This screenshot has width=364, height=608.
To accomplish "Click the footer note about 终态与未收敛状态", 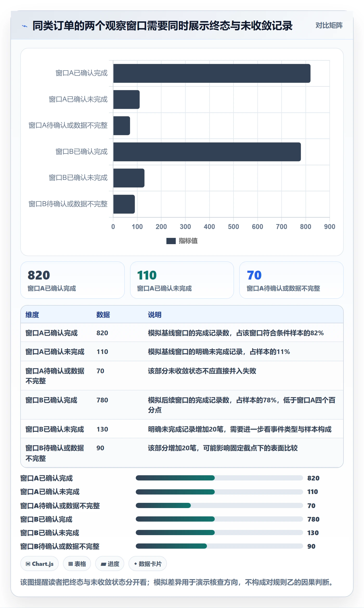I will 177,582.
